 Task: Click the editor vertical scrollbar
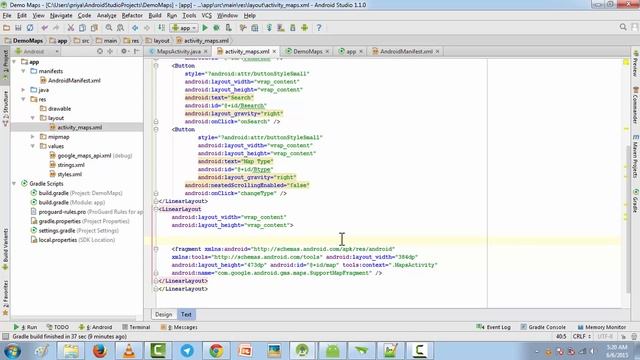coord(628,219)
